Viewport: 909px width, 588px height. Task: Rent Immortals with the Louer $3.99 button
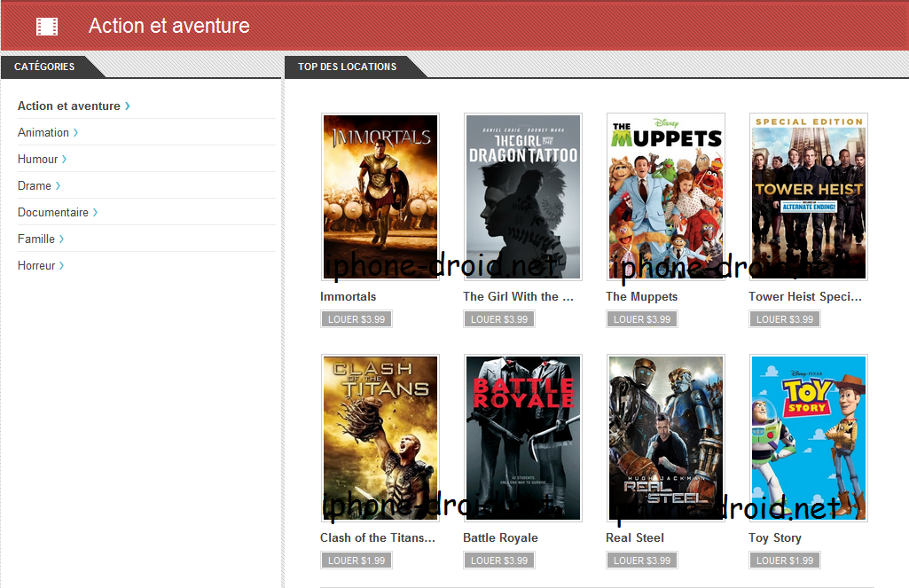coord(357,319)
